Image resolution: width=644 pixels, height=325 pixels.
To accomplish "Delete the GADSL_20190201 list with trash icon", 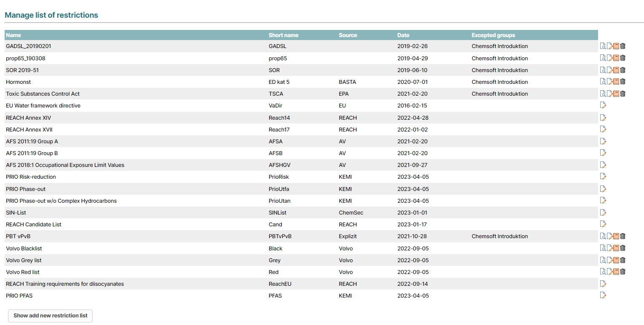I will click(623, 46).
